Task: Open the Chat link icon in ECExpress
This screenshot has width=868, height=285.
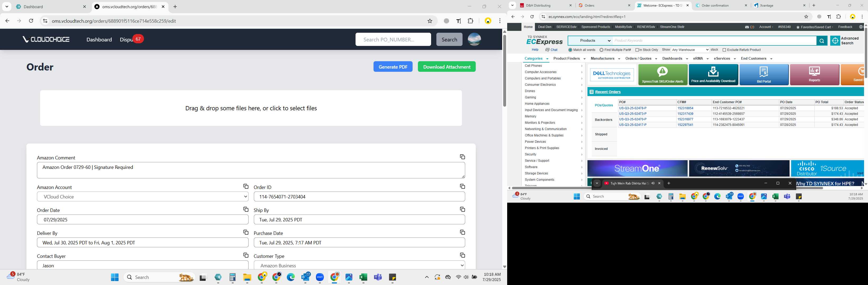Action: [x=548, y=50]
